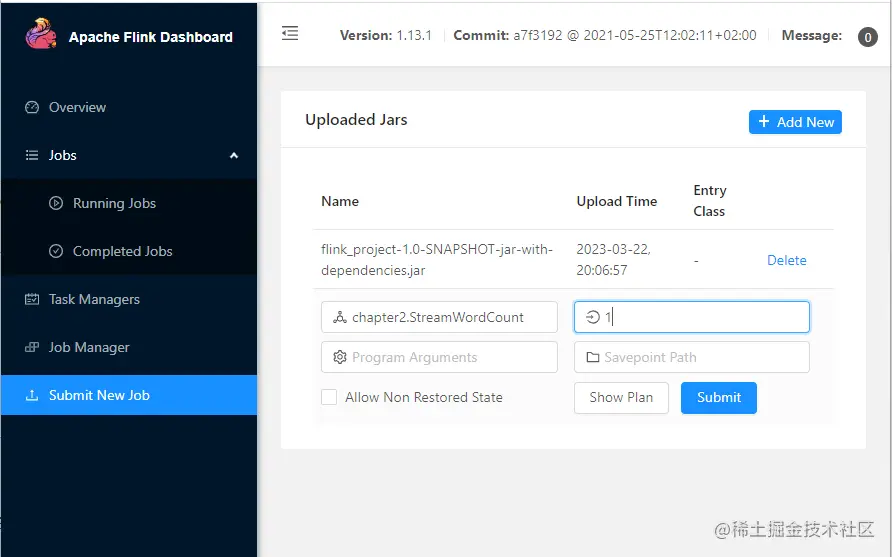Click the Add New button

coord(795,122)
